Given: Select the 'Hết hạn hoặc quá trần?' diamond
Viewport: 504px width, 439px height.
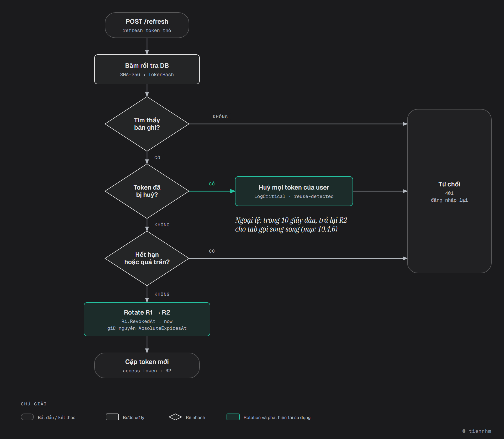Looking at the screenshot, I should click(x=147, y=258).
